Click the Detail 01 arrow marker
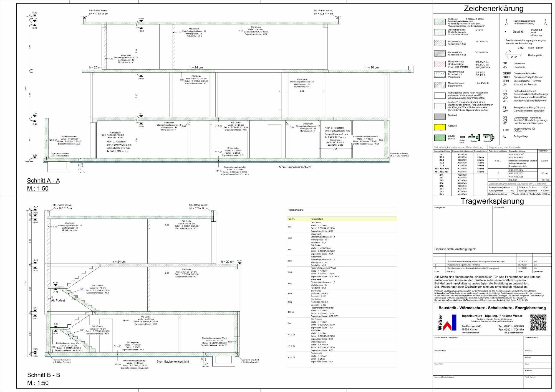555x392 pixels. [x=505, y=32]
